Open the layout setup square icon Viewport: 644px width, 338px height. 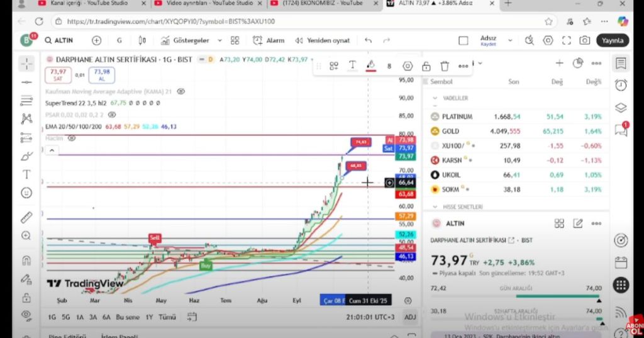pos(464,40)
